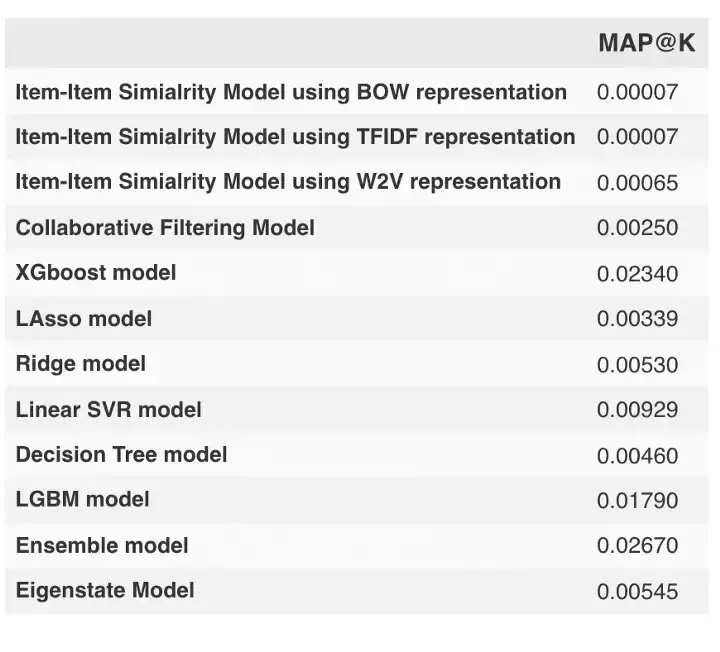Click the Decision Tree model row label
This screenshot has height=652, width=720.
[121, 455]
